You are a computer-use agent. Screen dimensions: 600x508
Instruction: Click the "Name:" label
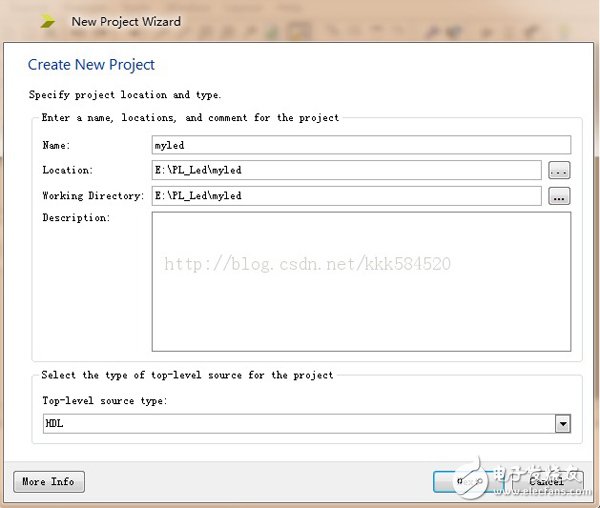click(56, 146)
